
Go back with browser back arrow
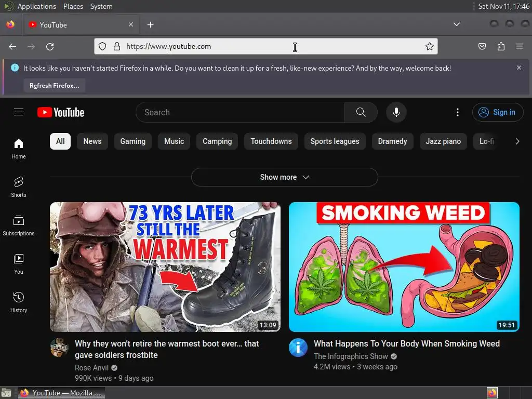point(12,46)
